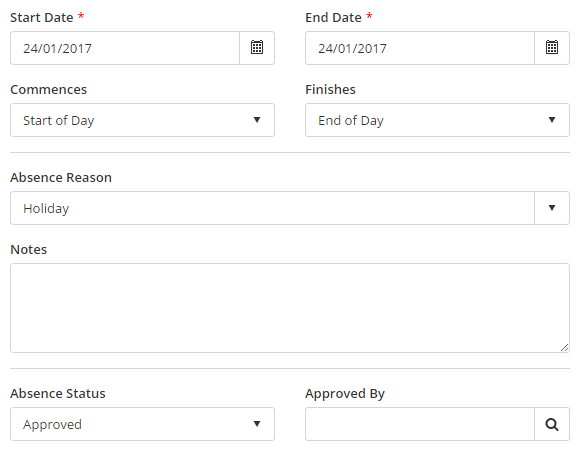The height and width of the screenshot is (455, 578).
Task: Click into the Start Date text field
Action: point(125,48)
